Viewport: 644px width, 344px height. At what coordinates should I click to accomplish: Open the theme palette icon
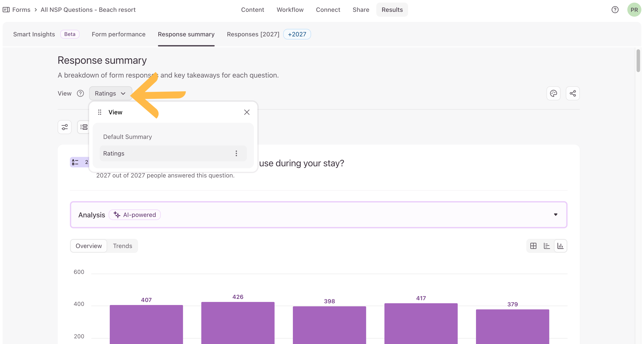[554, 94]
